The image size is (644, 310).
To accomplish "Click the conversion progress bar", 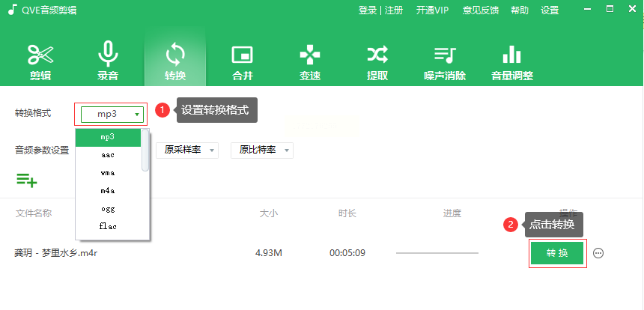I will (437, 253).
